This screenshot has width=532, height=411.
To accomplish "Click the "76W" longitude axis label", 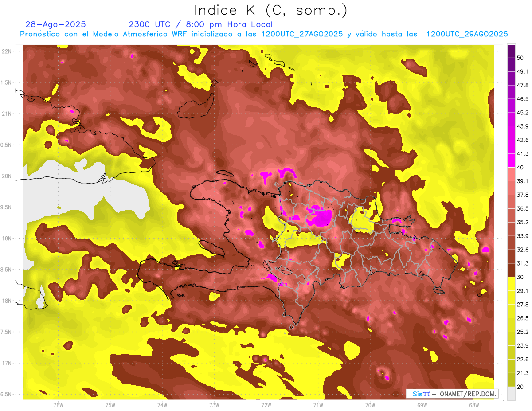I will (58, 404).
